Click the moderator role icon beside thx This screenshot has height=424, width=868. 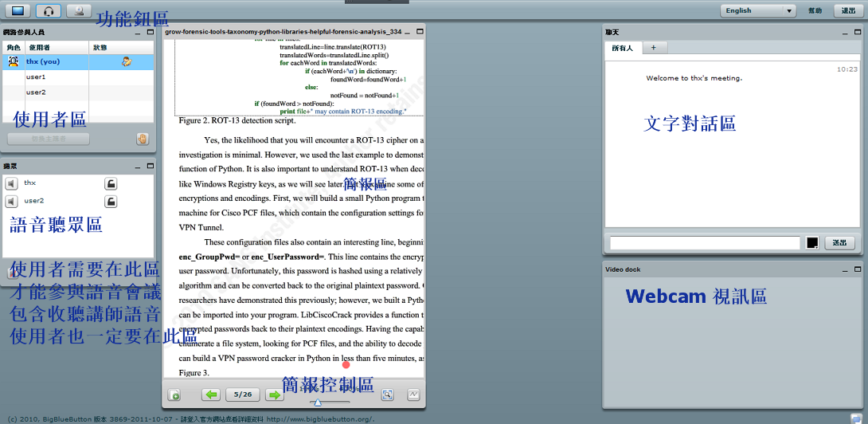(14, 62)
